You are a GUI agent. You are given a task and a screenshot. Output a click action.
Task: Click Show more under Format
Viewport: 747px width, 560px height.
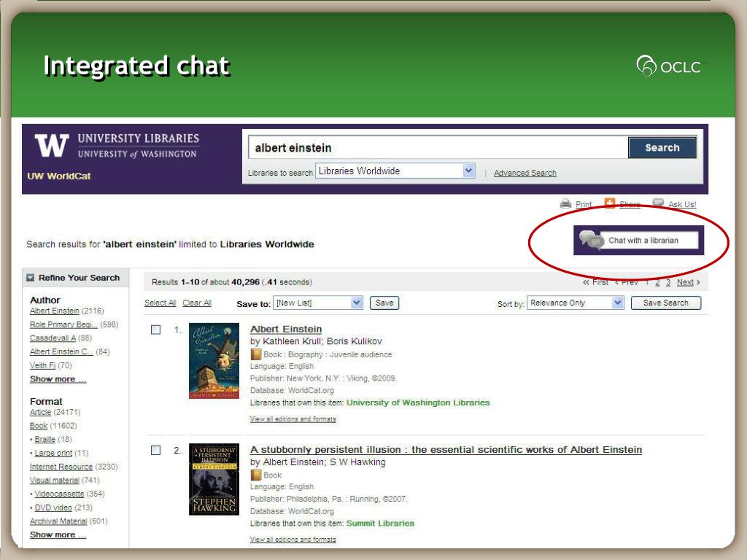(x=58, y=534)
